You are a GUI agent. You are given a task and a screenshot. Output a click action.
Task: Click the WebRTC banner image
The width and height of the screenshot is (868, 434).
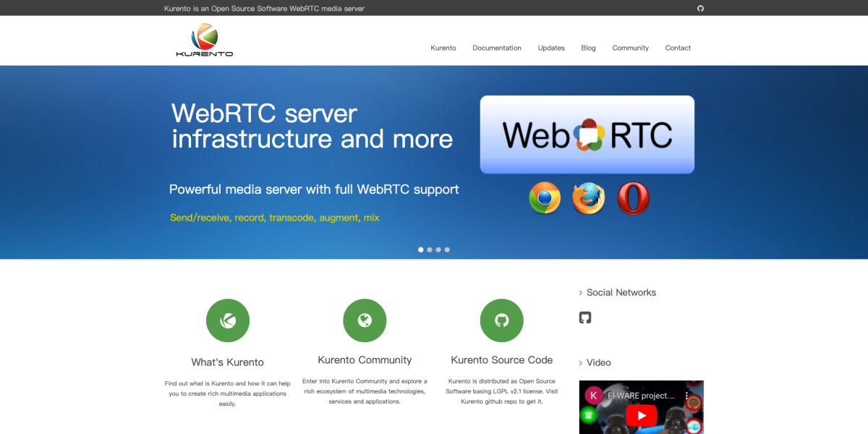(x=587, y=135)
